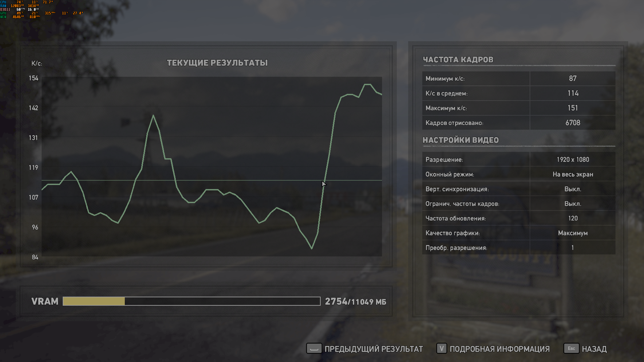Open ПРЕДЫДУЩИЙ РЕЗУЛЬТАТ (previous result)
This screenshot has width=644, height=362.
tap(374, 349)
